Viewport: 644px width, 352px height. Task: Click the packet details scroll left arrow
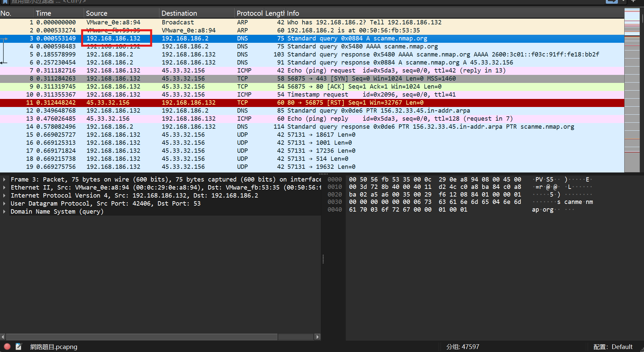point(3,337)
